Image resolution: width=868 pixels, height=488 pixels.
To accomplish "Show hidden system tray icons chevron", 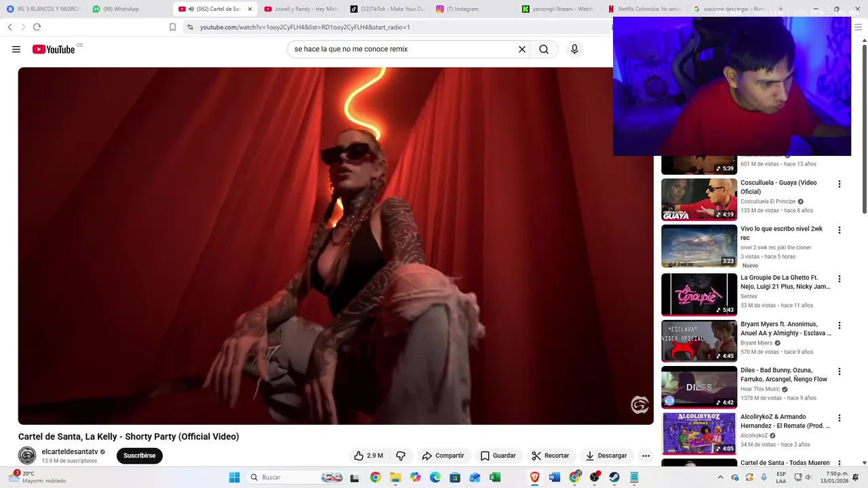I will click(721, 477).
